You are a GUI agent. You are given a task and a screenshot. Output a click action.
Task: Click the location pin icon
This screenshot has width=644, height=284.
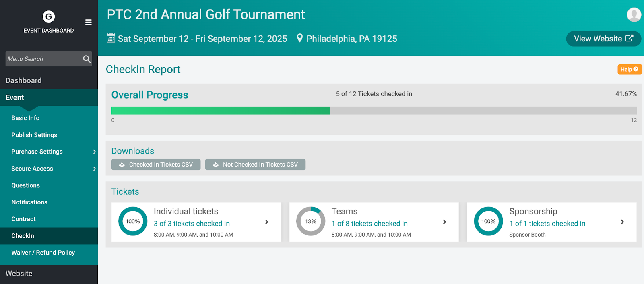(x=299, y=38)
